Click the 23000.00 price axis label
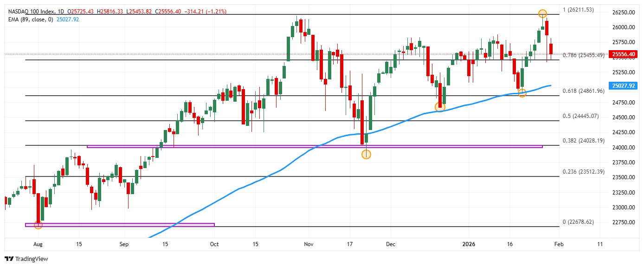The image size is (644, 267). (x=625, y=208)
